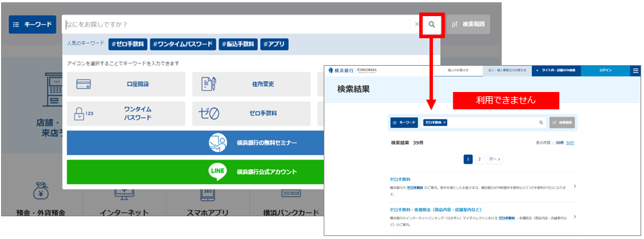Switch to the 個人のお客さま tab
The image size is (644, 239).
tap(458, 71)
